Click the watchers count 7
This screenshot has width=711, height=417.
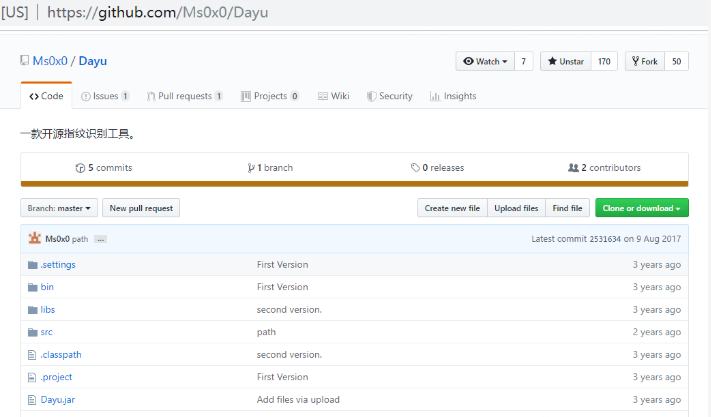pyautogui.click(x=524, y=61)
